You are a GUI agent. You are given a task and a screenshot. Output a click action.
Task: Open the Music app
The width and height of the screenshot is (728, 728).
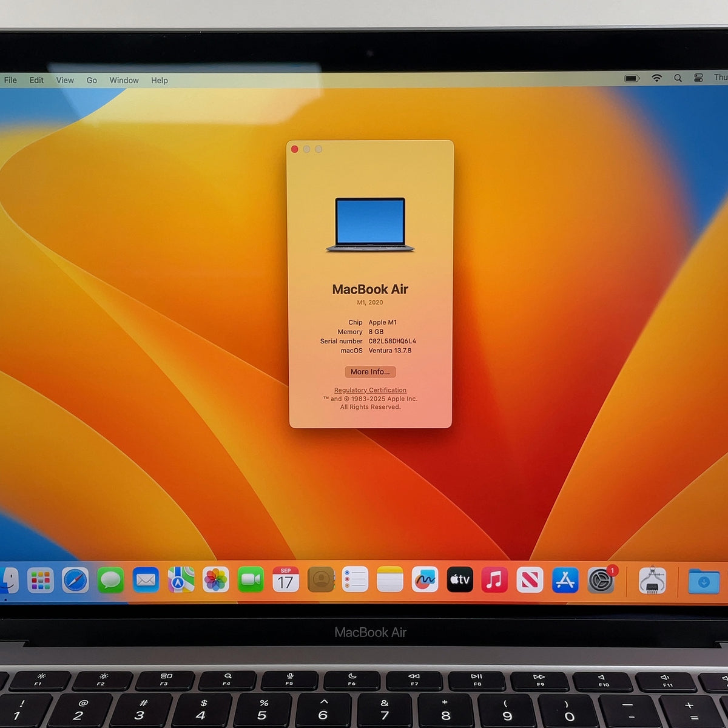[494, 580]
